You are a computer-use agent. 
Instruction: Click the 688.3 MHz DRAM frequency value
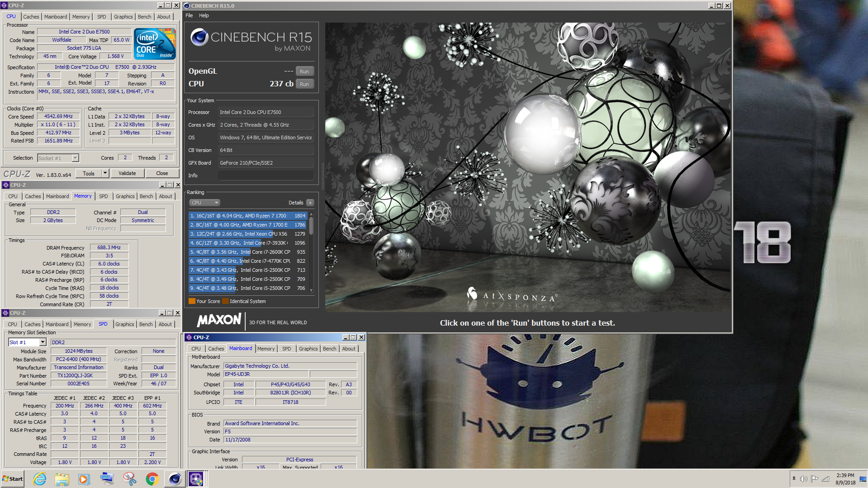(x=109, y=247)
